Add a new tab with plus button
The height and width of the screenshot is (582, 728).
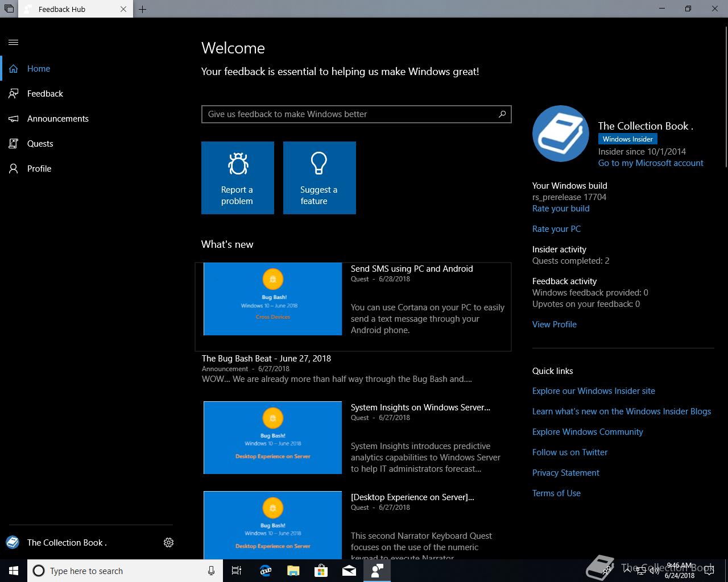(143, 9)
